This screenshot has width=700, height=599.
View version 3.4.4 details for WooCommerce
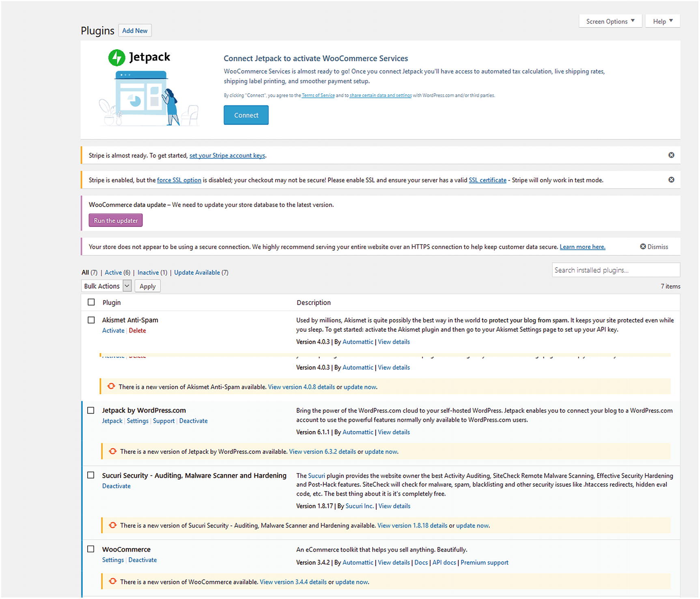coord(293,582)
